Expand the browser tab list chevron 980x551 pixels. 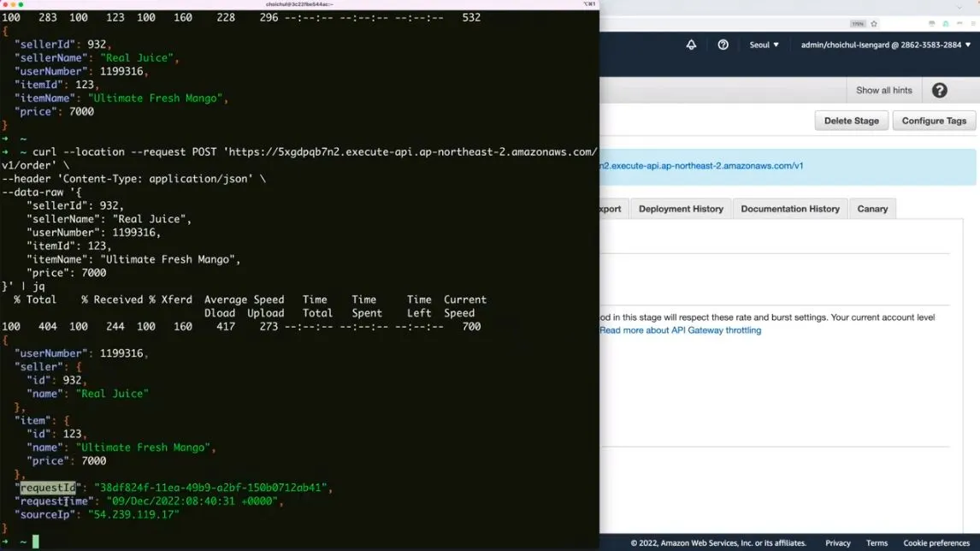click(x=959, y=8)
